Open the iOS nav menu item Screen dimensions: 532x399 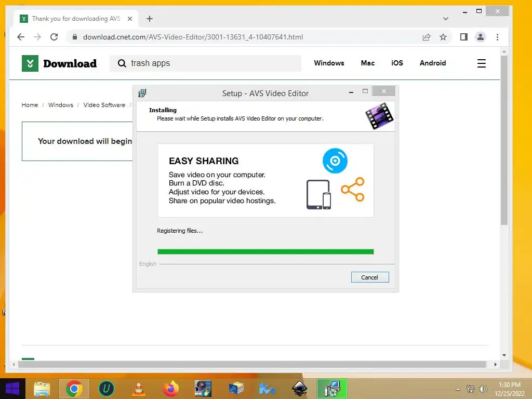397,63
